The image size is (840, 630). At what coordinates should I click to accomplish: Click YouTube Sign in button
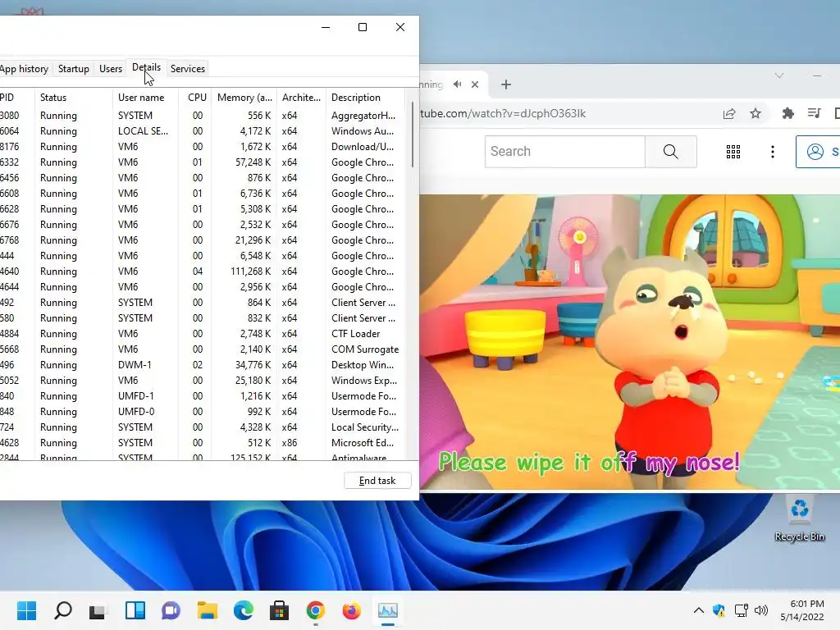coord(818,152)
